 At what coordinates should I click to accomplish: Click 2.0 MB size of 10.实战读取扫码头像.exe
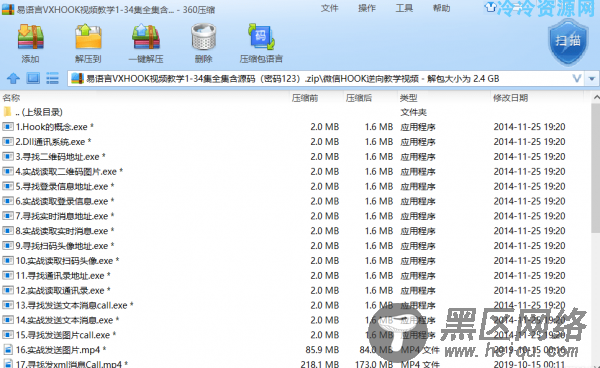[325, 261]
